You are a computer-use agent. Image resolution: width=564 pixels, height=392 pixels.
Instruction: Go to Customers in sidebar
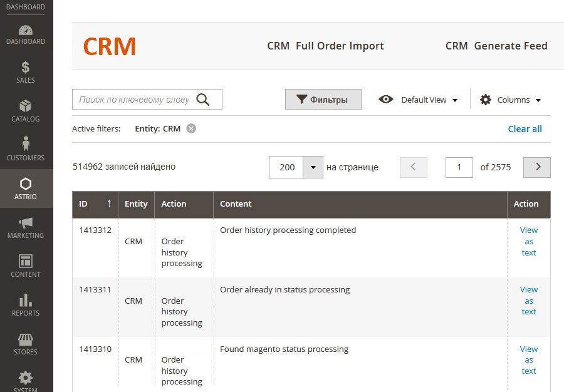coord(26,149)
